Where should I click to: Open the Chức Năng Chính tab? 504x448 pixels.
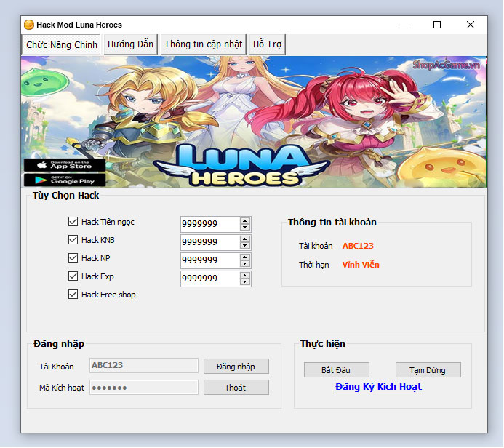(61, 44)
